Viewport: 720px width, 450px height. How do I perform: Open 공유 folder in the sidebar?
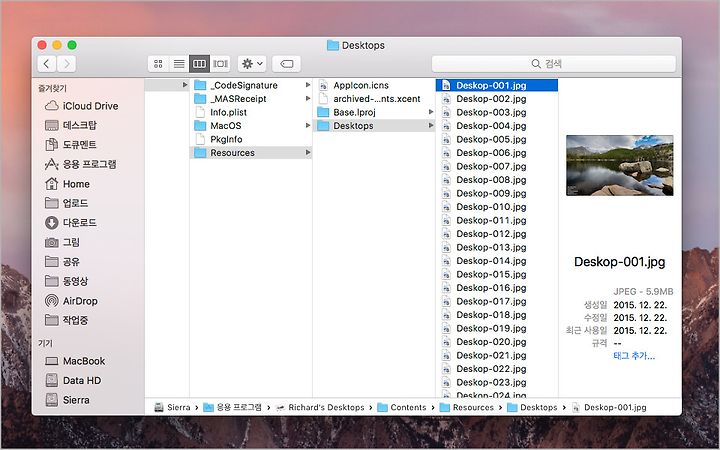tap(63, 262)
